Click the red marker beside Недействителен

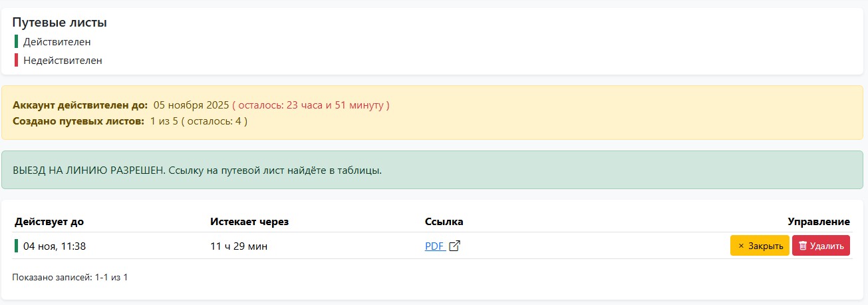tap(16, 60)
